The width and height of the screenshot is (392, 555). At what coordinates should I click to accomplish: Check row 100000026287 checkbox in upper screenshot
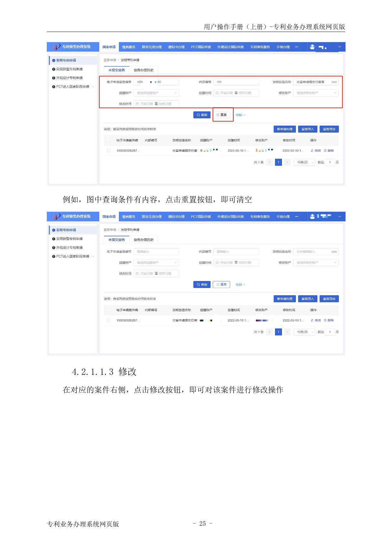coord(108,151)
